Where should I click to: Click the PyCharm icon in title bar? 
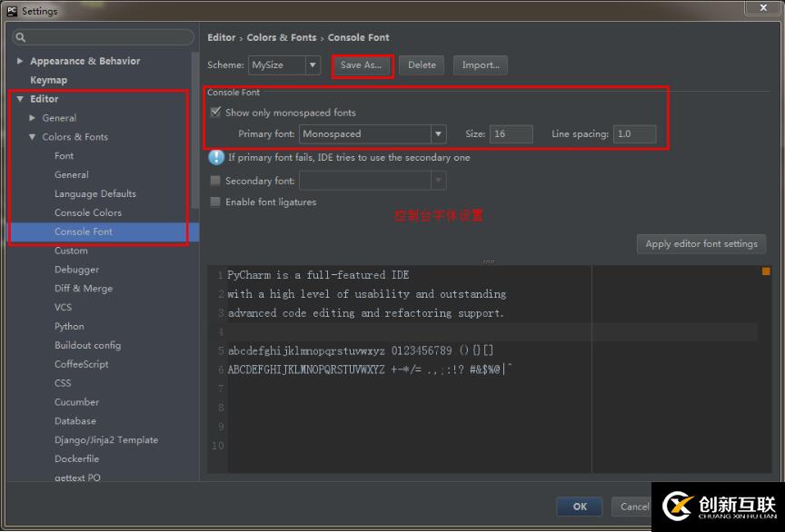pyautogui.click(x=12, y=11)
